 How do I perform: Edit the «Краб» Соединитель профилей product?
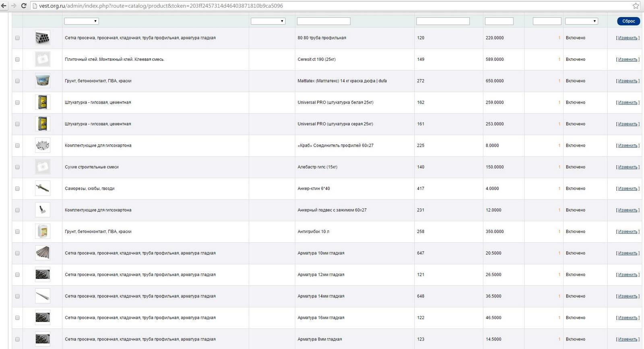(627, 145)
